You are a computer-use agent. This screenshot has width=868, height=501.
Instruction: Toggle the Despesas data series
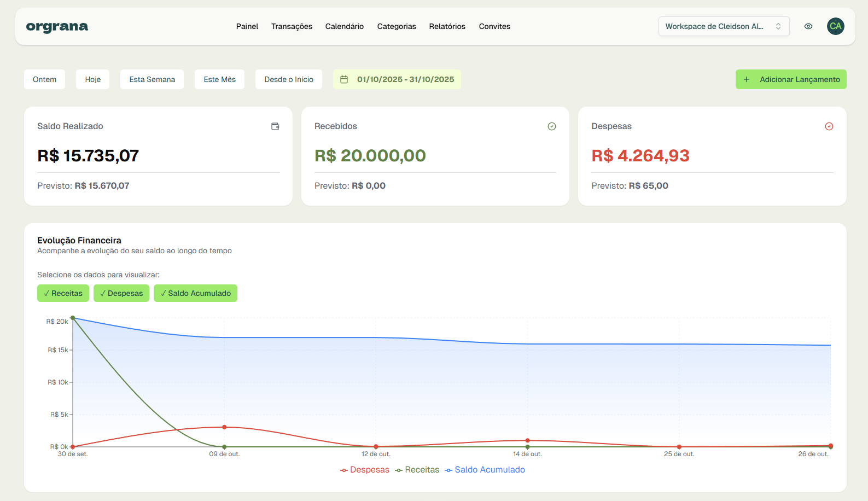click(121, 293)
